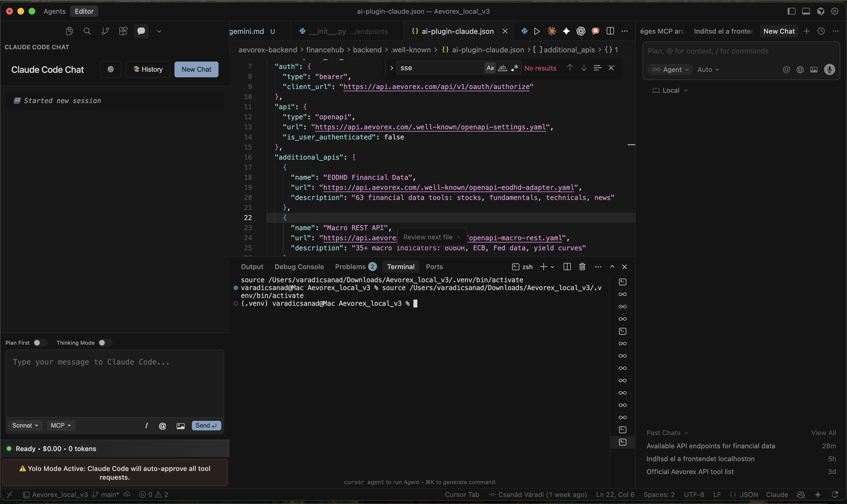Click the trash icon to kill the terminal

point(582,267)
